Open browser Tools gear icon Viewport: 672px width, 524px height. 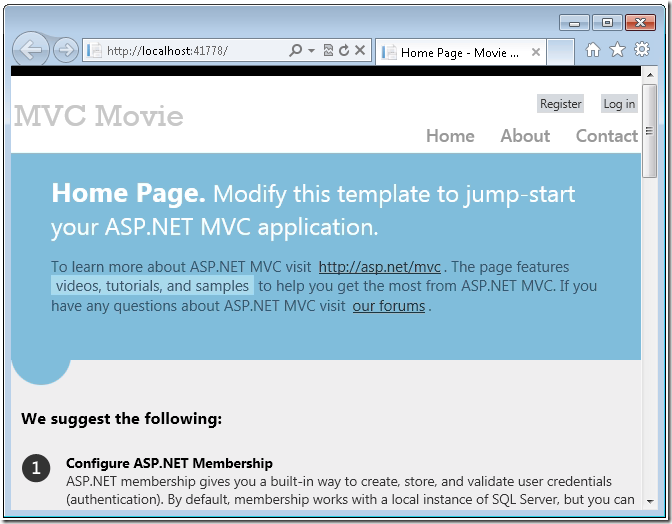tap(642, 50)
